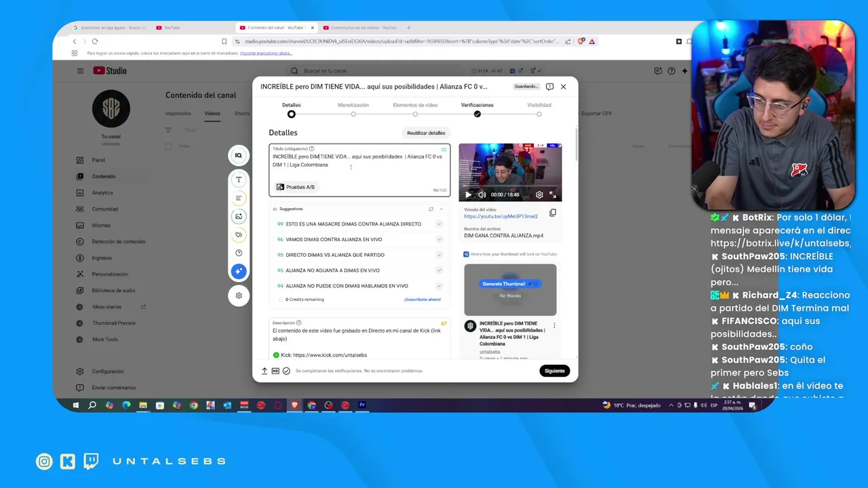Go to Monetización step
Image resolution: width=868 pixels, height=488 pixels.
pos(353,109)
